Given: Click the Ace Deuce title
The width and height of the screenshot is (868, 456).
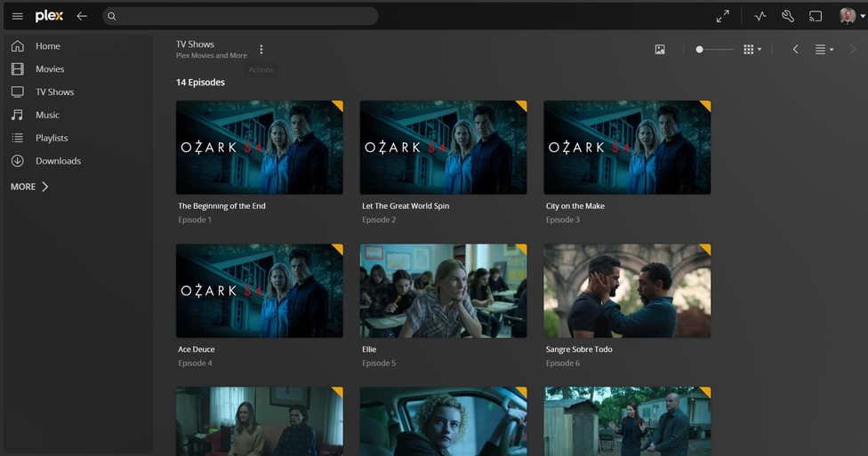Looking at the screenshot, I should coord(197,349).
